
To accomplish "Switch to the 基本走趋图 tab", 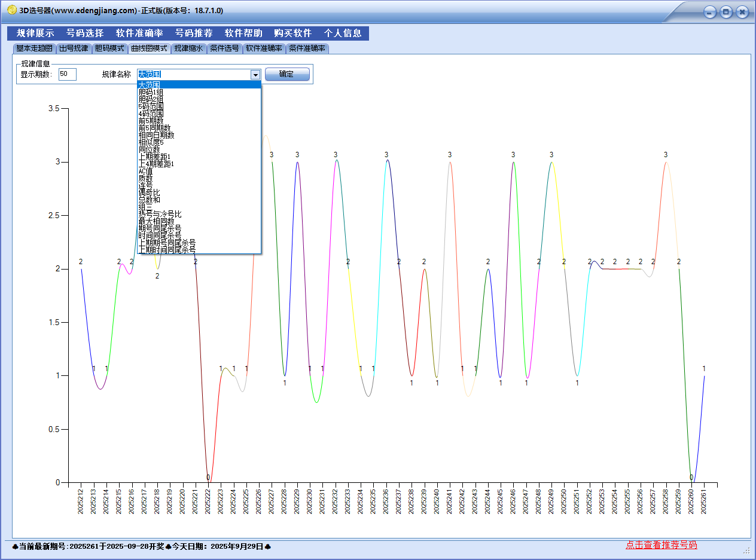I will [34, 48].
